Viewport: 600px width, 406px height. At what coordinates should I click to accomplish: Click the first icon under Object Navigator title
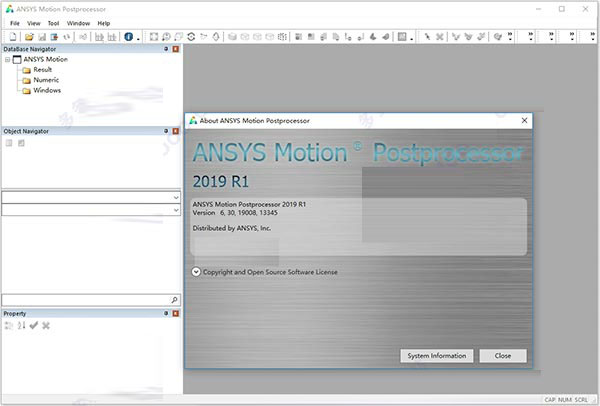coord(9,143)
